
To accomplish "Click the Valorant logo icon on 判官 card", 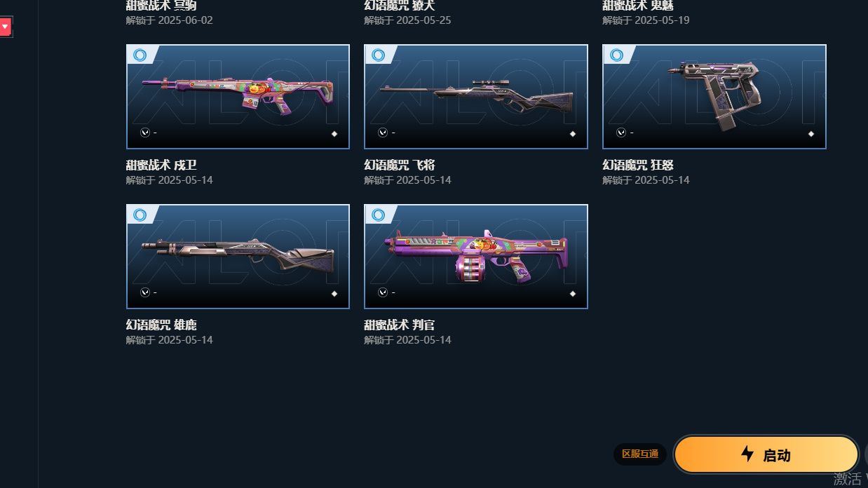I will pos(383,292).
